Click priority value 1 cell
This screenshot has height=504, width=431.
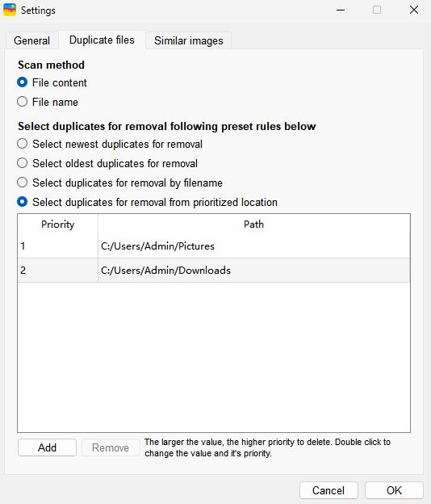click(58, 246)
